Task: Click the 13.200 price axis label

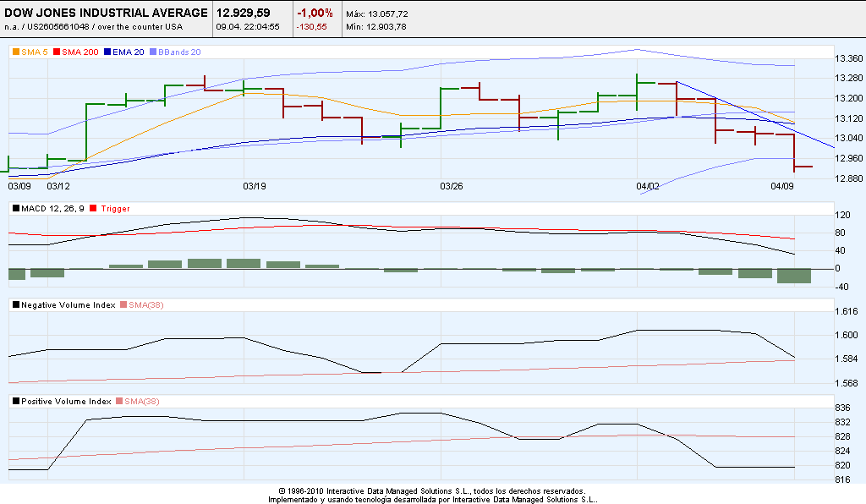Action: pyautogui.click(x=849, y=98)
